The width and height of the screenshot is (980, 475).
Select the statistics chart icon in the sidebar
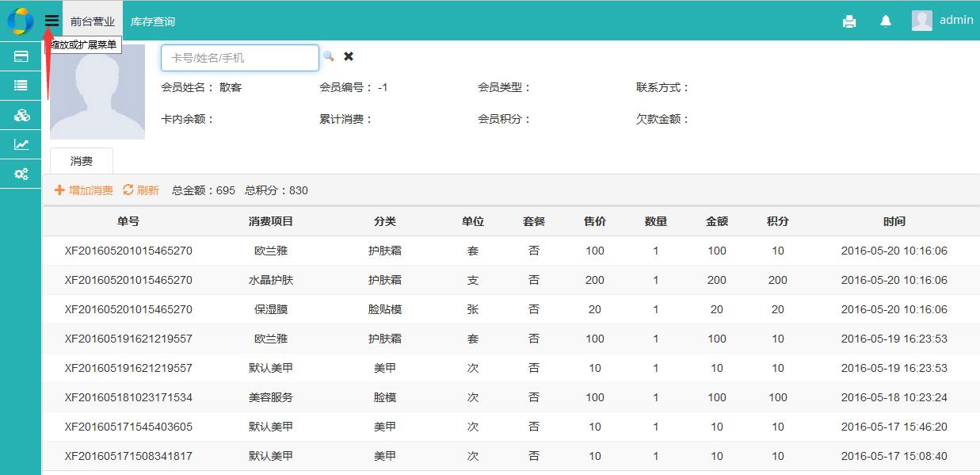(x=21, y=144)
